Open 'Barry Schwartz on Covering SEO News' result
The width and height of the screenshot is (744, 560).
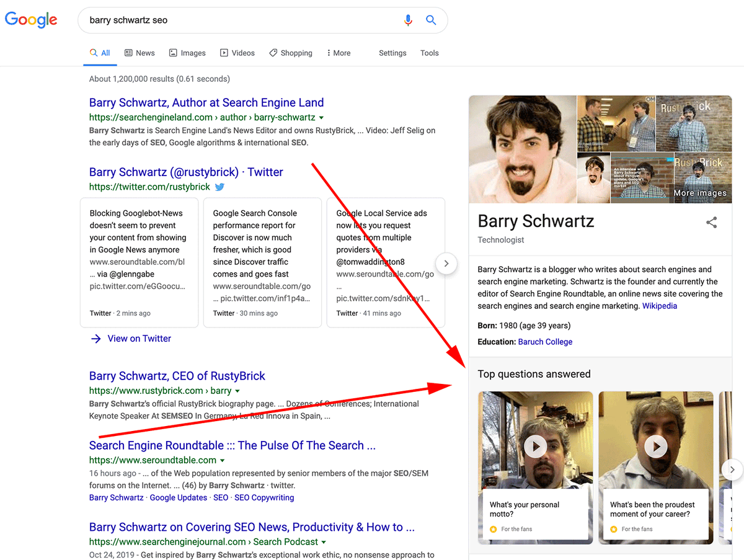(x=252, y=527)
